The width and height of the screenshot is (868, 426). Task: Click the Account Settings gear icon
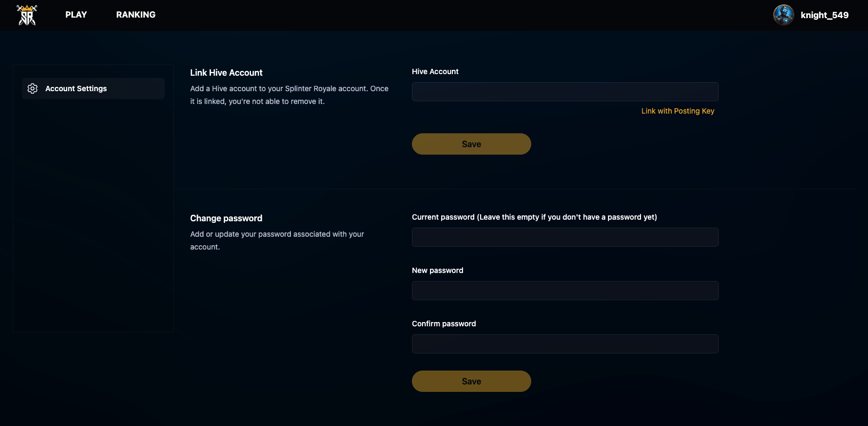pos(33,89)
